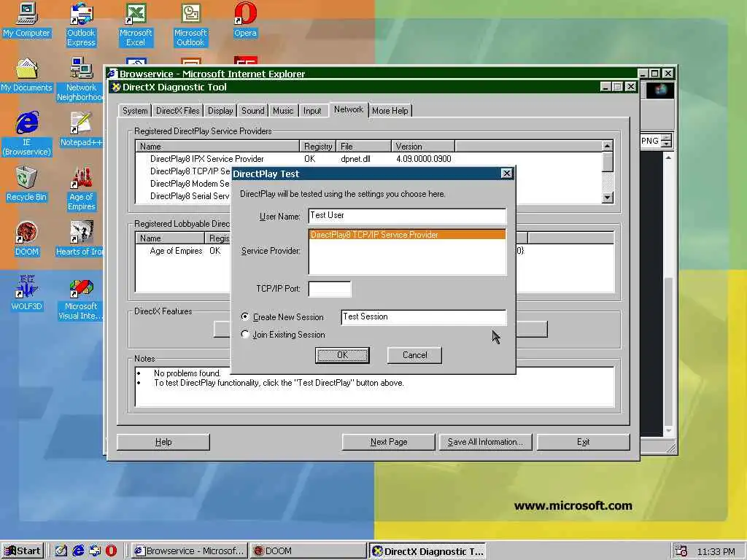Screen dimensions: 747x560
Task: Click the Version column header
Action: tap(423, 146)
